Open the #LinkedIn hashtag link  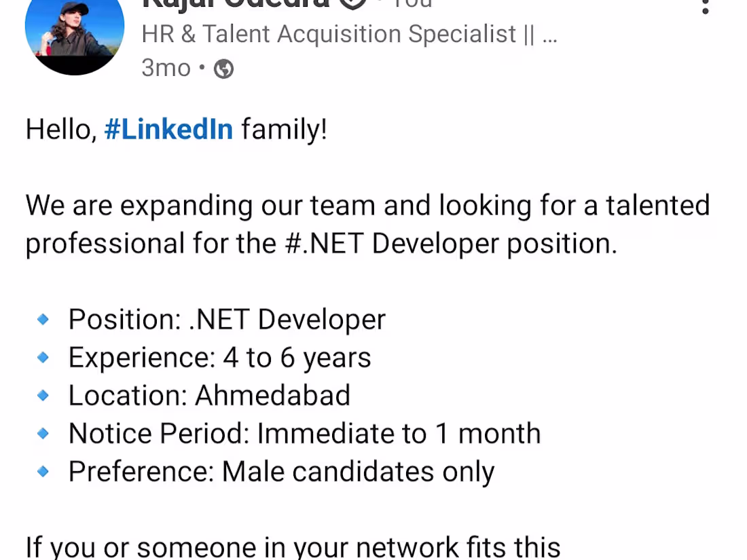168,129
